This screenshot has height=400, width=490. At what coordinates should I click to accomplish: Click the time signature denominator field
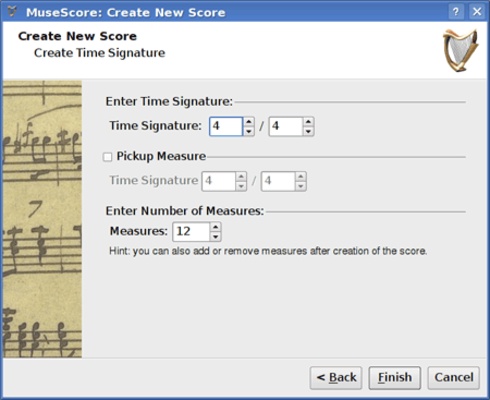tap(286, 126)
